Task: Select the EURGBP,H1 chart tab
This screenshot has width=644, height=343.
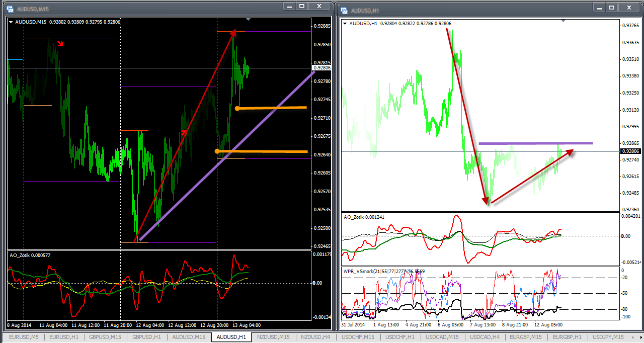Action: (x=567, y=337)
